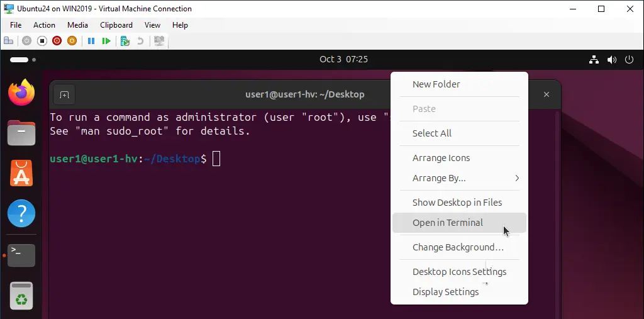This screenshot has height=319, width=644.
Task: Select the Terminal icon in the dock
Action: coord(21,255)
